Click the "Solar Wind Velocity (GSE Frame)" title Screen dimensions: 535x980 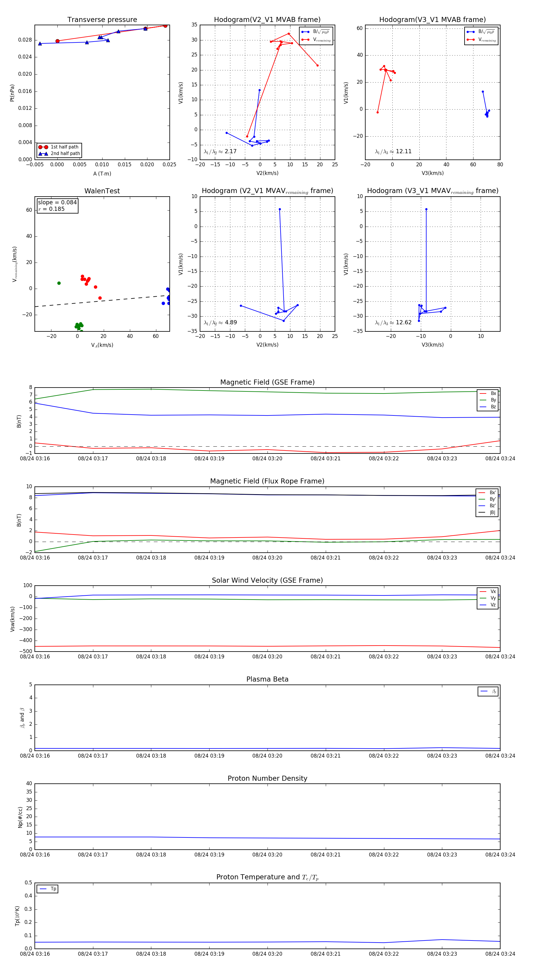coord(267,580)
